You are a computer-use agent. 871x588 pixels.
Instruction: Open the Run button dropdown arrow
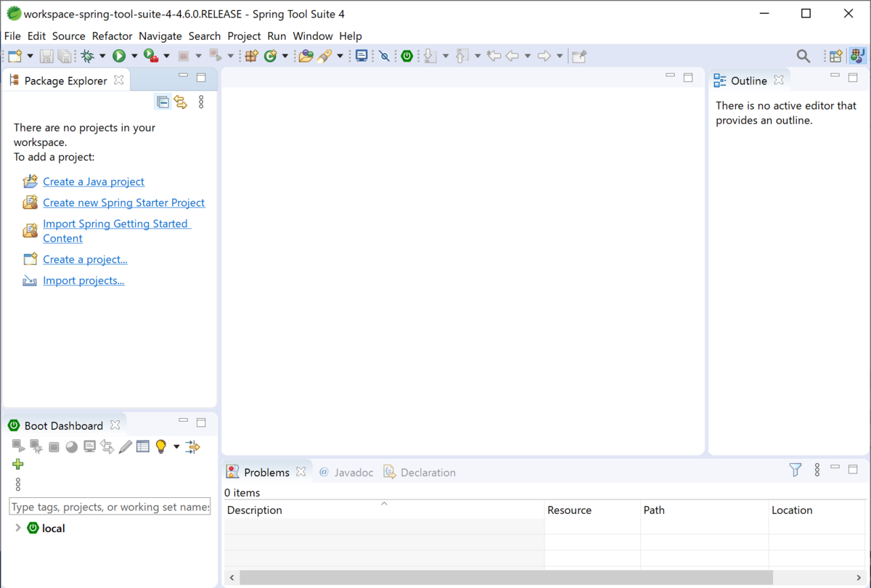[x=135, y=55]
